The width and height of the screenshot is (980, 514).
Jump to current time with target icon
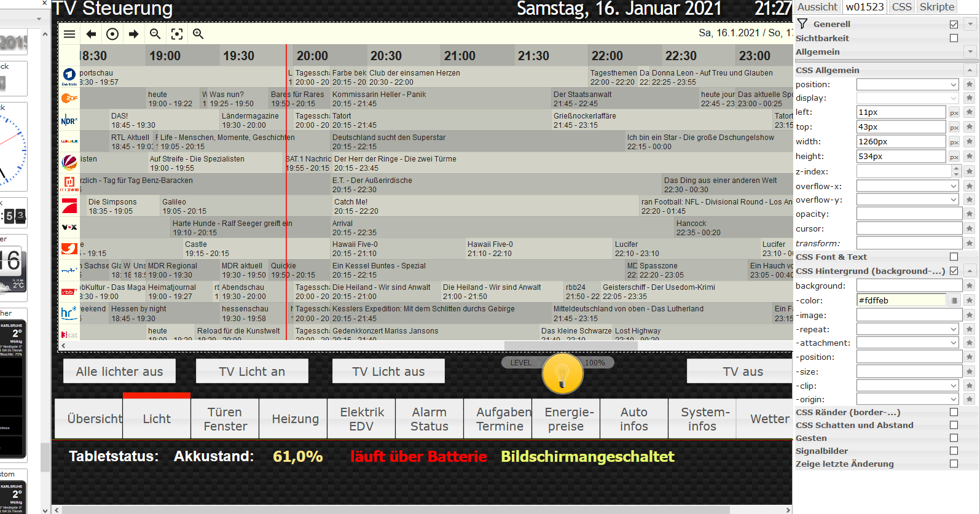(112, 34)
